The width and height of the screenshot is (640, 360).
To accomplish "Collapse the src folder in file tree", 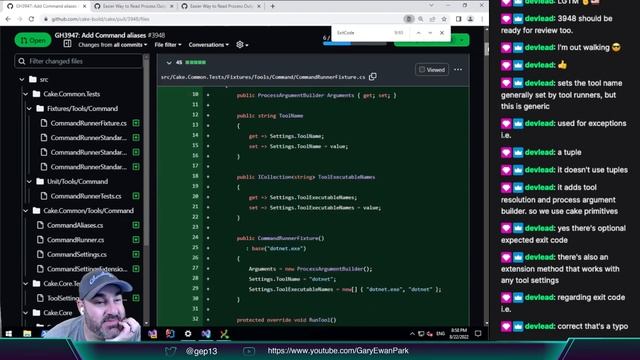I will [x=22, y=80].
